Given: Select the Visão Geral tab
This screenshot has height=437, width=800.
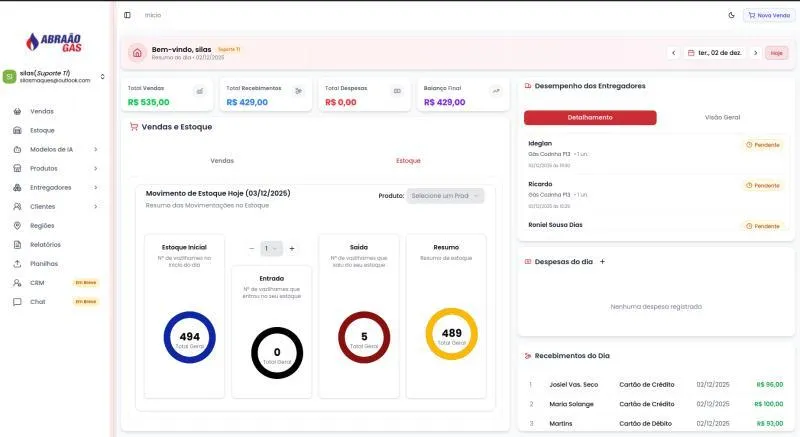Looking at the screenshot, I should tap(722, 118).
